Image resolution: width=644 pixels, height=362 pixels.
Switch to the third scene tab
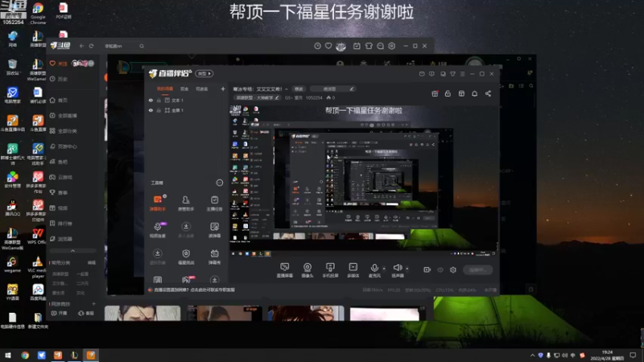(x=202, y=88)
